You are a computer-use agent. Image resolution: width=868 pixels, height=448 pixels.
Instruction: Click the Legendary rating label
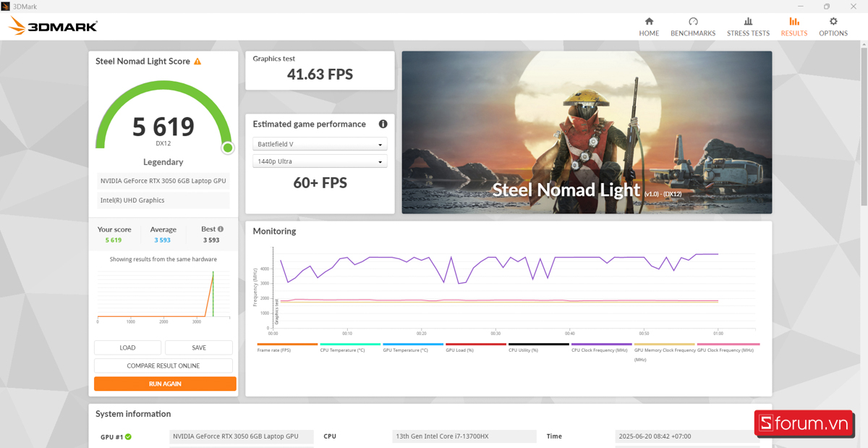[x=163, y=162]
